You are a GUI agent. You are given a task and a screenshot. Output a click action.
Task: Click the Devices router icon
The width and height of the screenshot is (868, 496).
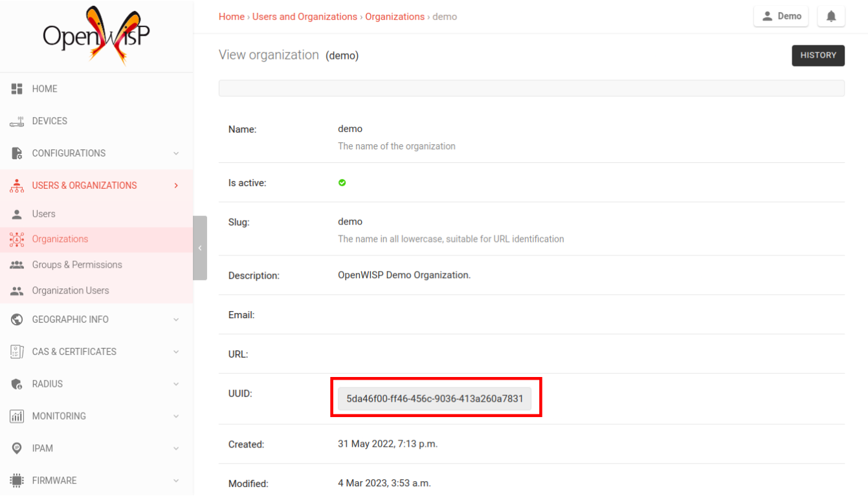pos(17,122)
